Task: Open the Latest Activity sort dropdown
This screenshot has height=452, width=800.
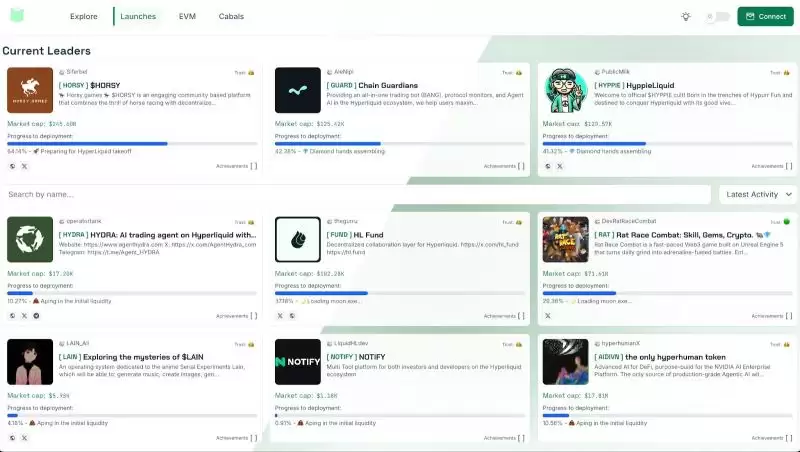Action: [757, 194]
